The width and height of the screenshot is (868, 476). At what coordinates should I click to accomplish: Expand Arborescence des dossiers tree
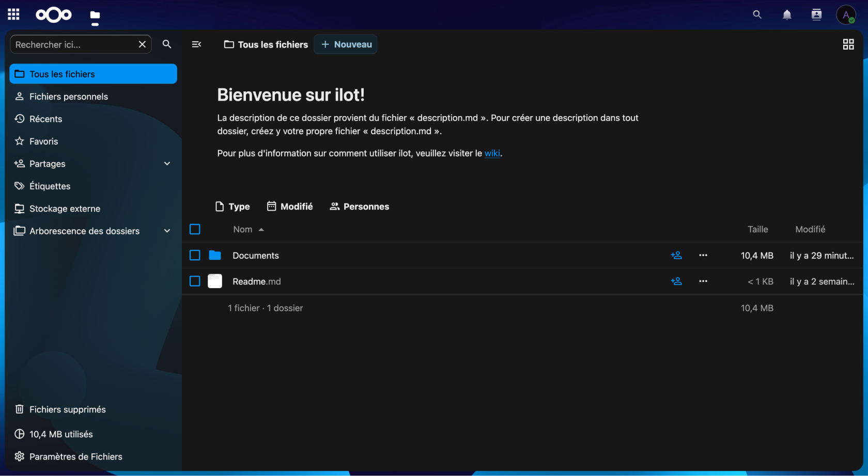click(167, 231)
